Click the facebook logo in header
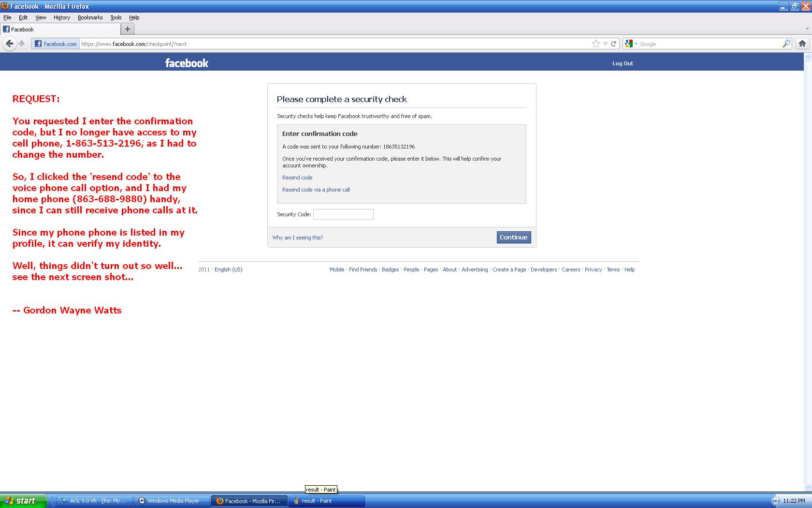The width and height of the screenshot is (812, 508). click(187, 63)
